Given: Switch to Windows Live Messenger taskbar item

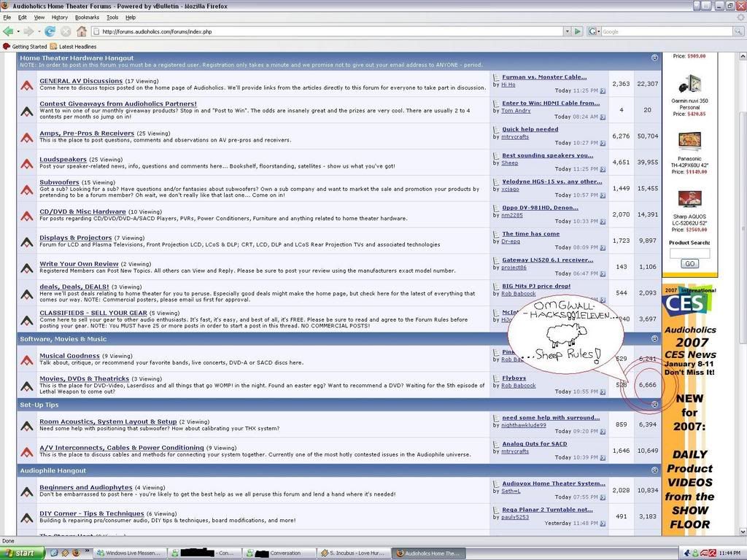Looking at the screenshot, I should (131, 553).
